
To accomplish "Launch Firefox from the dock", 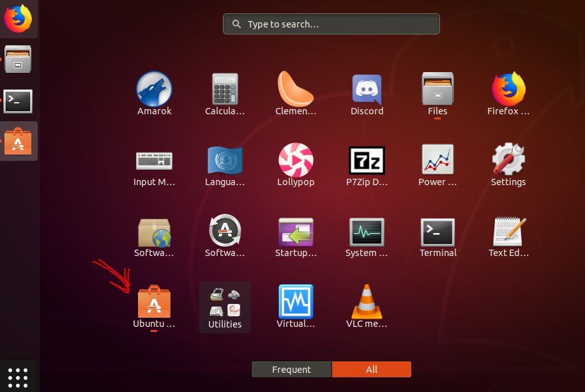I will (x=19, y=19).
